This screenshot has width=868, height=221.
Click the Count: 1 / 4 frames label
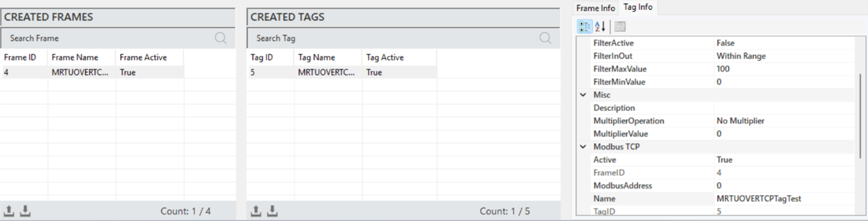point(186,211)
